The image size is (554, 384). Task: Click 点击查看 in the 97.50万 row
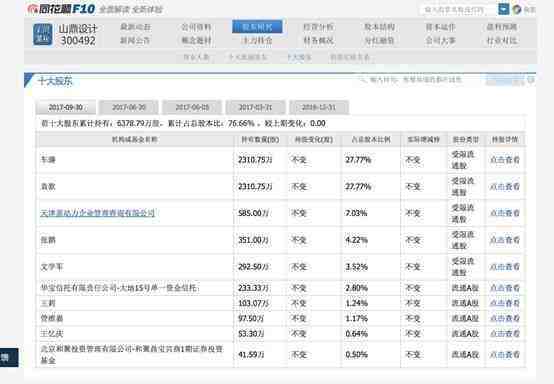pos(505,319)
